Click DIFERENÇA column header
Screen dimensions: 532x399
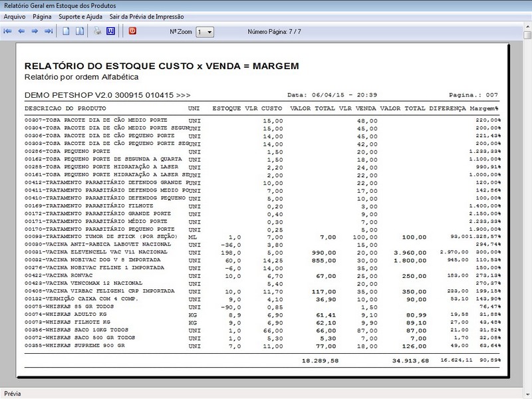click(448, 108)
